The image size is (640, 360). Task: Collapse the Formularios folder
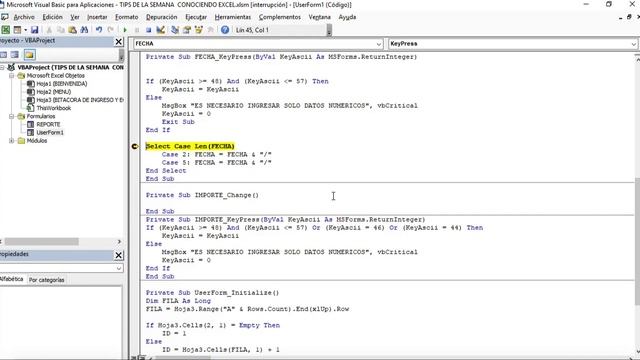pos(12,116)
